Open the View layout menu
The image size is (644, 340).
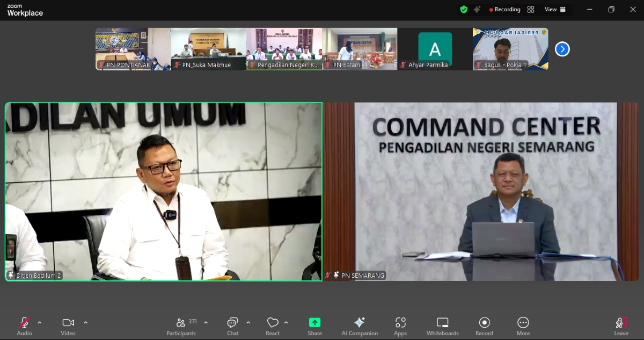(x=555, y=9)
